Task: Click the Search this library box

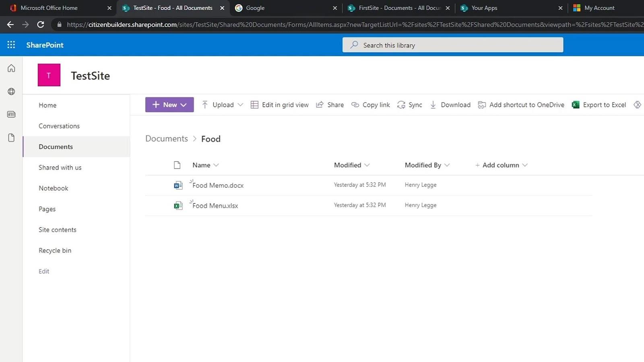Action: [x=453, y=45]
